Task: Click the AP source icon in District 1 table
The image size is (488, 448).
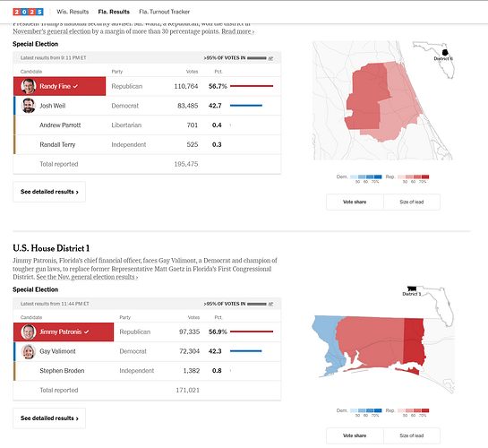Action: pos(270,304)
